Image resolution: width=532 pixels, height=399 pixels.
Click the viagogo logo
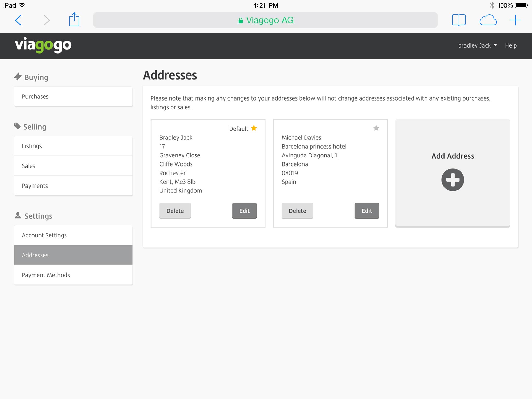coord(43,45)
